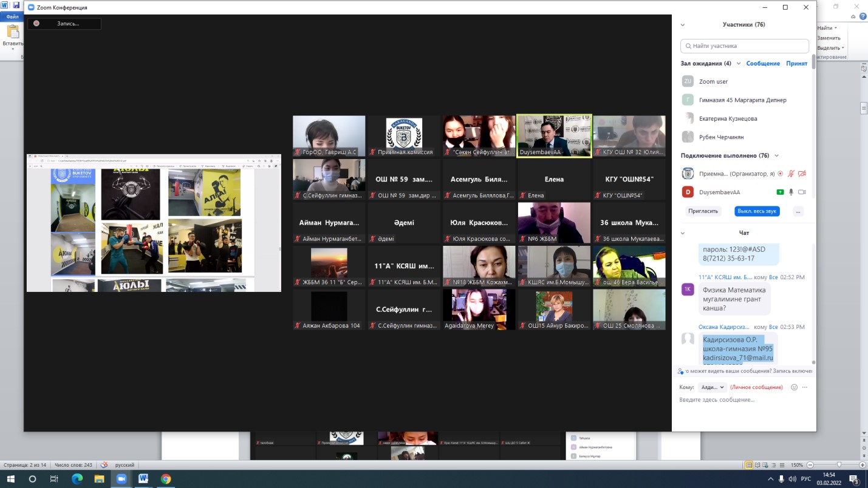This screenshot has width=868, height=488.
Task: Collapse the Подключение выполнено participant list
Action: [x=776, y=155]
